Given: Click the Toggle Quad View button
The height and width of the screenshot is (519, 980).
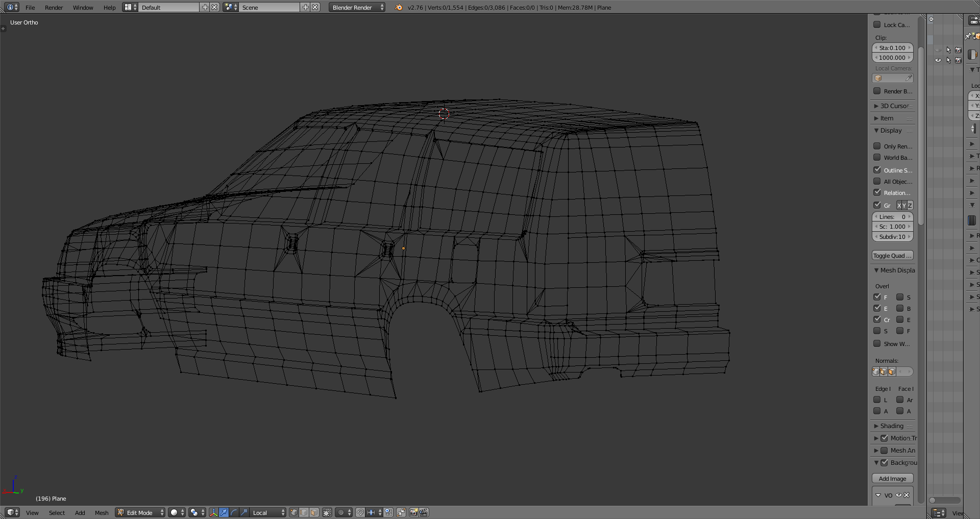Looking at the screenshot, I should tap(892, 256).
